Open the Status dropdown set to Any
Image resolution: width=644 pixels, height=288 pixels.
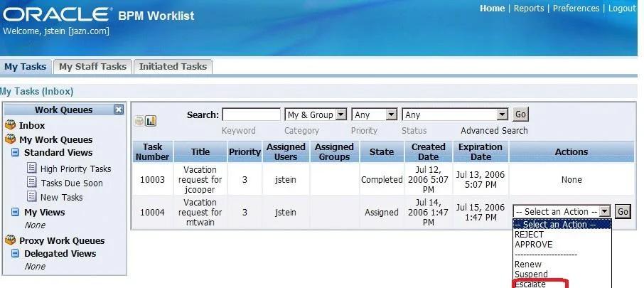[455, 115]
